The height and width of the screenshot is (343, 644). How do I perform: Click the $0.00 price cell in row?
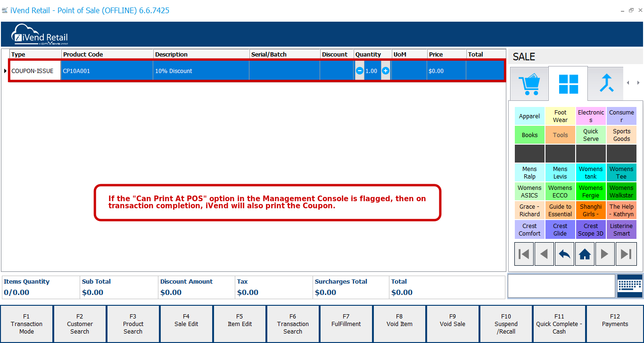pos(446,71)
